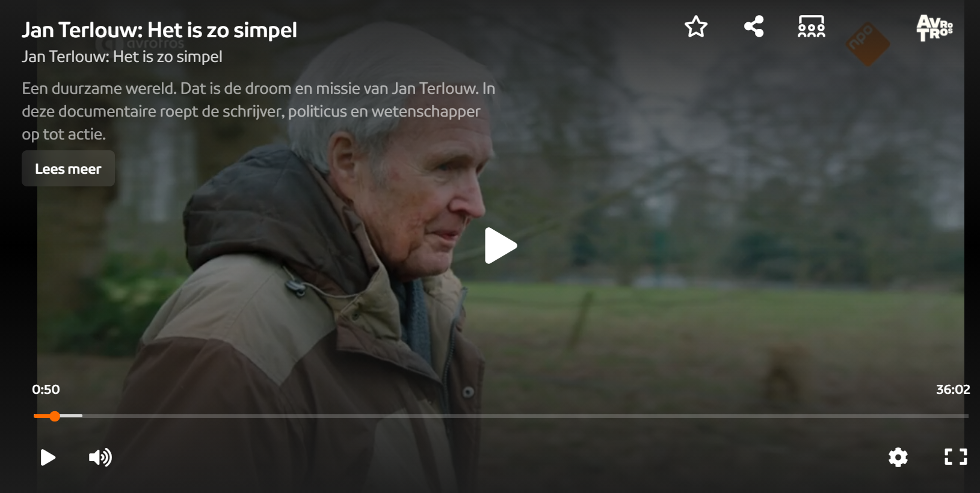This screenshot has height=493, width=980.
Task: Open the player settings gear
Action: (x=898, y=458)
